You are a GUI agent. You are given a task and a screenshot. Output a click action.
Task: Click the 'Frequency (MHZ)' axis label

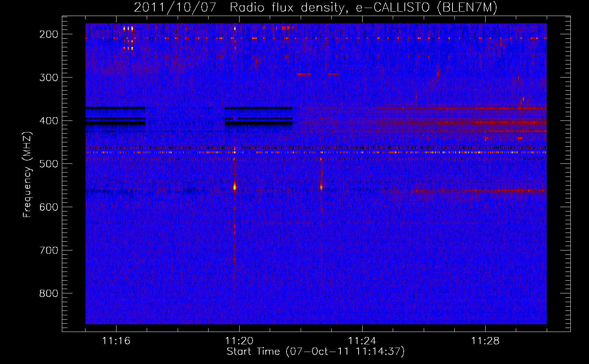pos(27,174)
